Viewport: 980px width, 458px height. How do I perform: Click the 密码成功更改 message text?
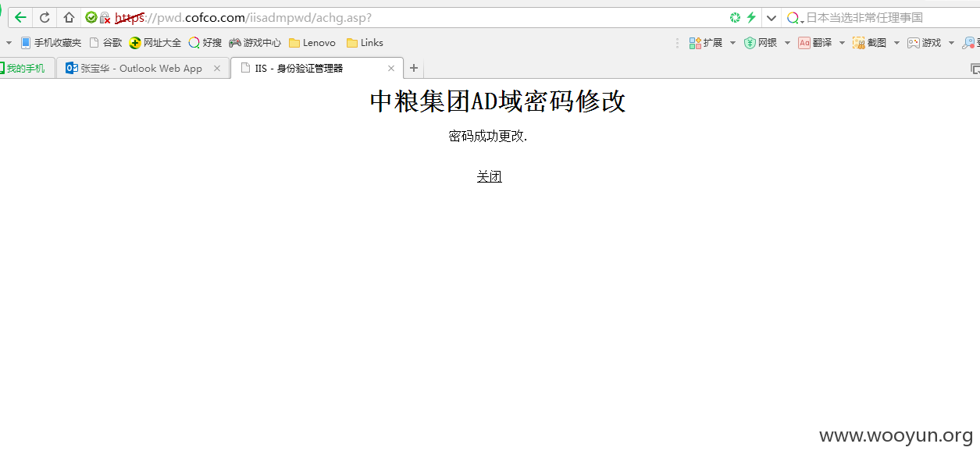(x=488, y=137)
